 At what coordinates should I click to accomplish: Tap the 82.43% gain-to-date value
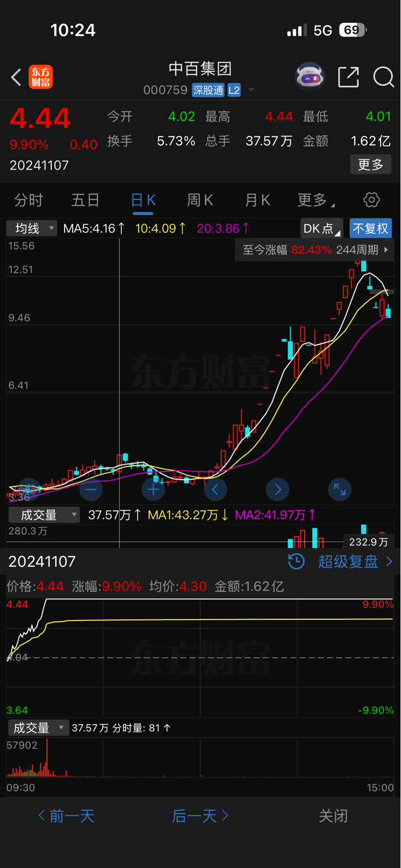click(311, 250)
